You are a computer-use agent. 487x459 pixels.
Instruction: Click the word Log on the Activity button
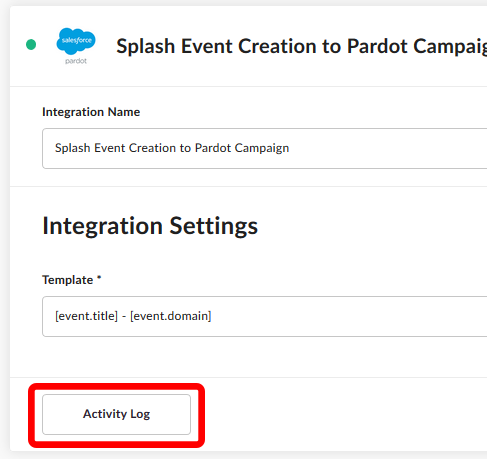click(140, 414)
